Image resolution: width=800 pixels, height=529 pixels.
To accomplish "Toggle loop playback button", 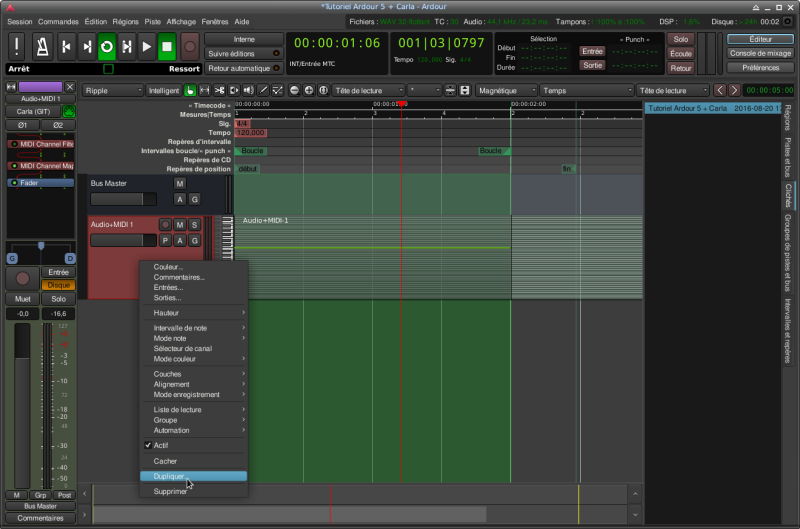I will [106, 46].
